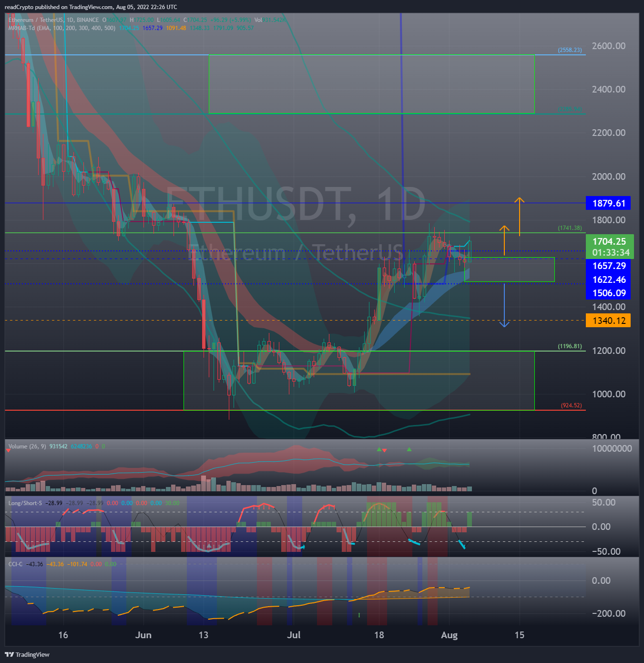Click the 'Ethereum / TetherUS, 1D, BINANCE' symbol legend

[53, 20]
